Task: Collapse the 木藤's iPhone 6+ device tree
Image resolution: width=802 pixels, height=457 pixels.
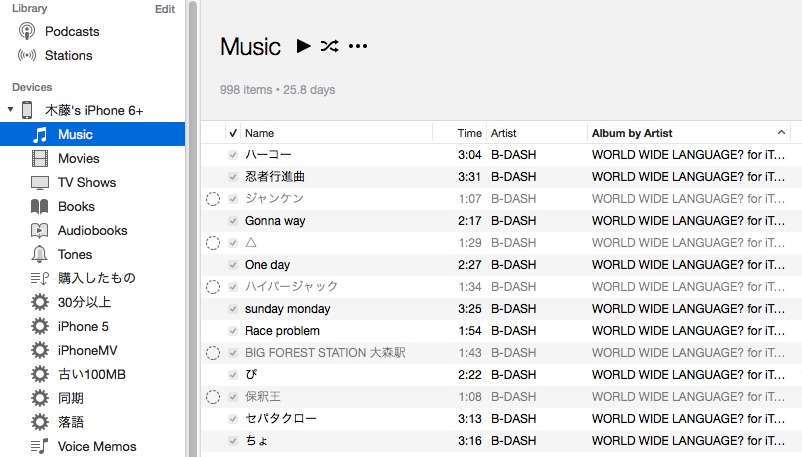Action: [10, 110]
